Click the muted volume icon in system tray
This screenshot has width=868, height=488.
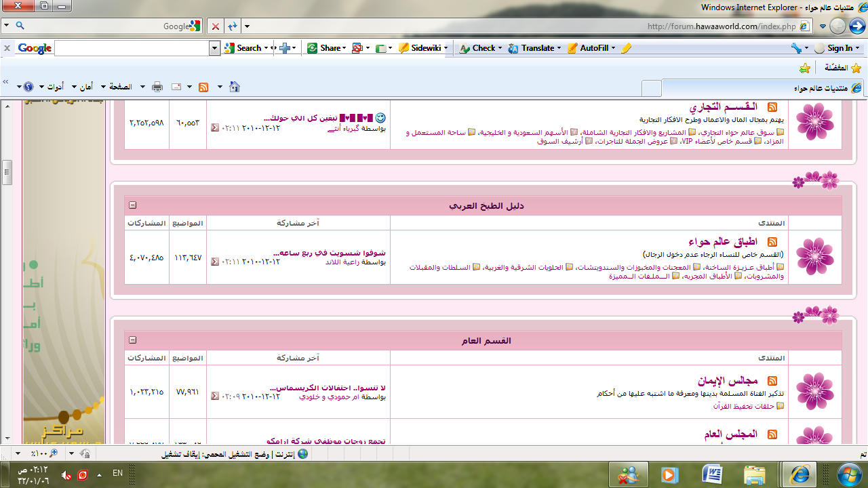[x=66, y=474]
